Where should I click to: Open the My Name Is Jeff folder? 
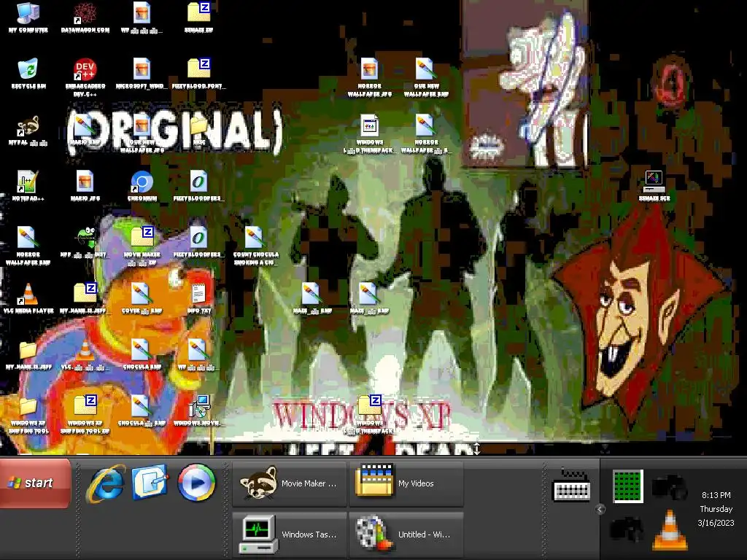tap(28, 355)
